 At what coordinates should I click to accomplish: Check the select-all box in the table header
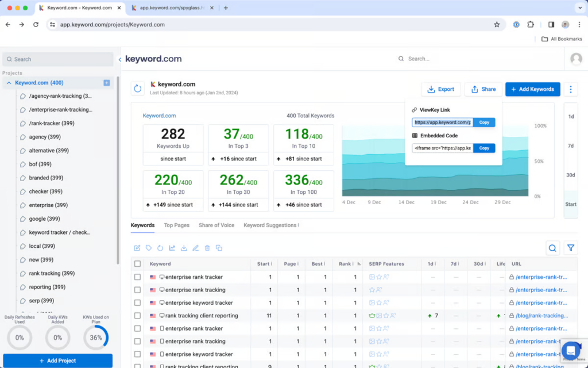[x=137, y=263]
